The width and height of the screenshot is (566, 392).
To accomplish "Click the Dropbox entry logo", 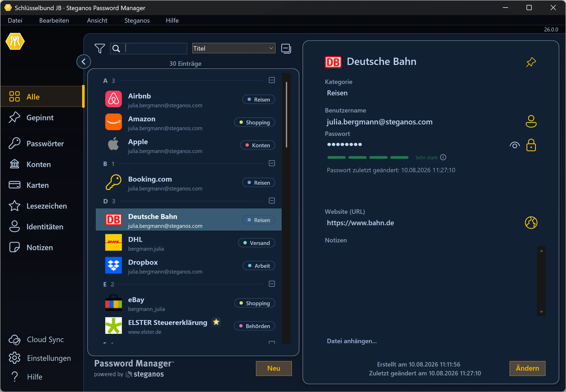I will point(113,265).
